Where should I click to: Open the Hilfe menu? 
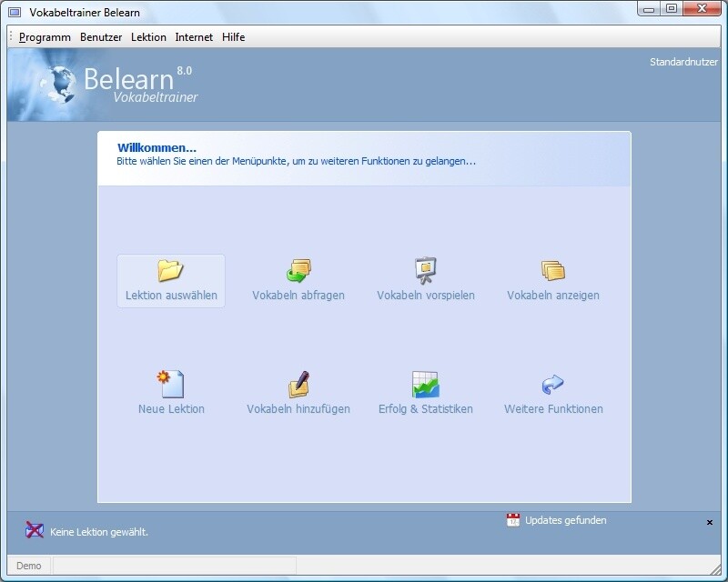(233, 37)
